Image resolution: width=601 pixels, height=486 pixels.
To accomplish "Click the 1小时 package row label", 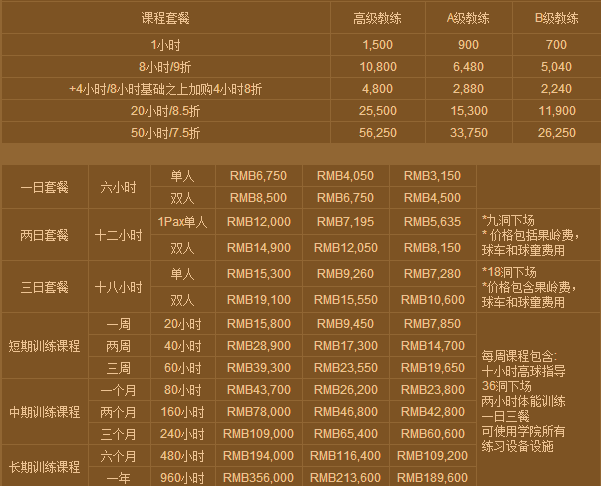I will click(168, 45).
